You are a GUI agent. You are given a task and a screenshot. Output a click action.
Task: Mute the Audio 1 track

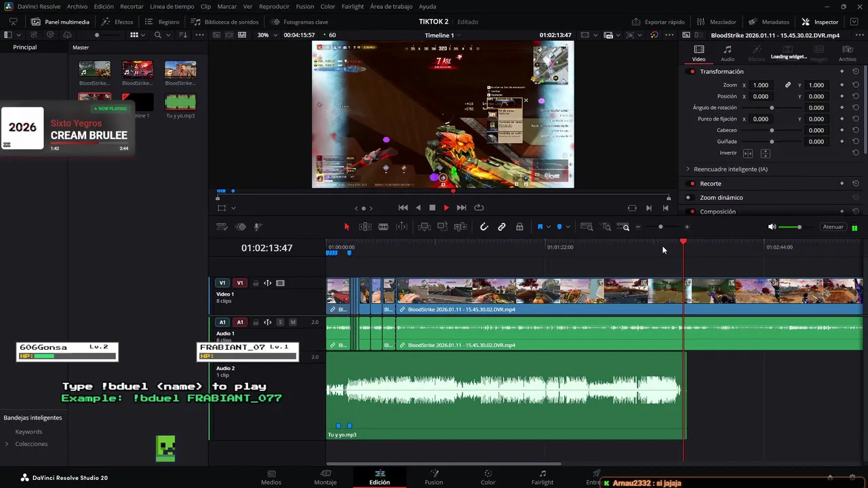pyautogui.click(x=293, y=323)
